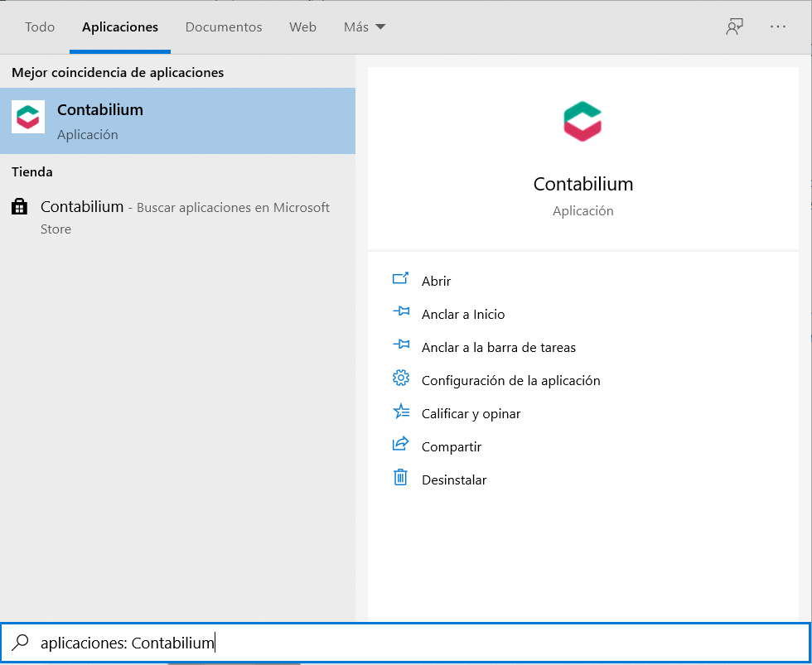
Task: Click Desinstalar to uninstall app
Action: click(454, 479)
